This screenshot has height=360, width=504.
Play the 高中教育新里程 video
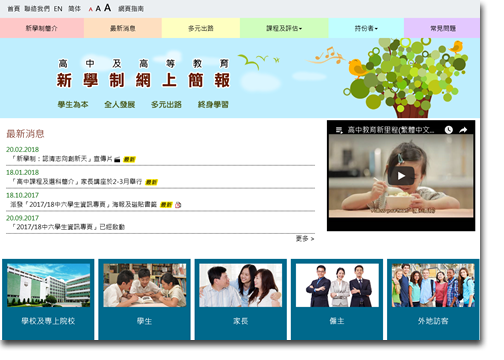401,176
